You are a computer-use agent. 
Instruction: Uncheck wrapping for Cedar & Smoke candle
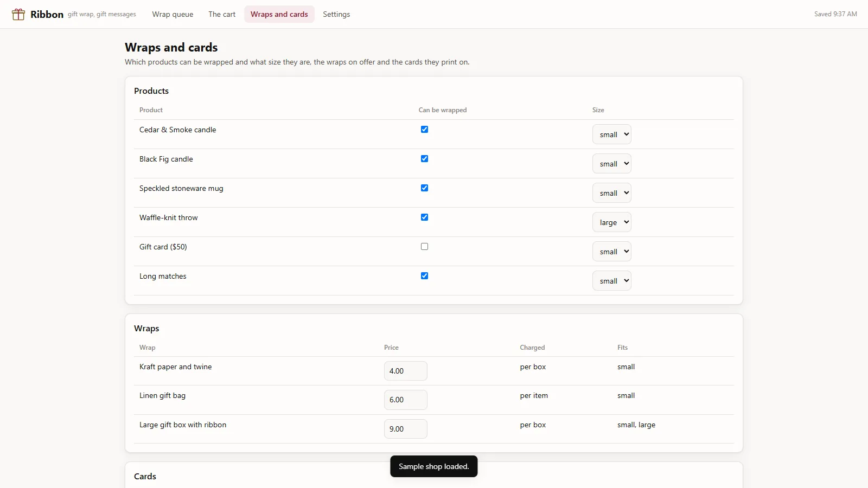pos(424,130)
